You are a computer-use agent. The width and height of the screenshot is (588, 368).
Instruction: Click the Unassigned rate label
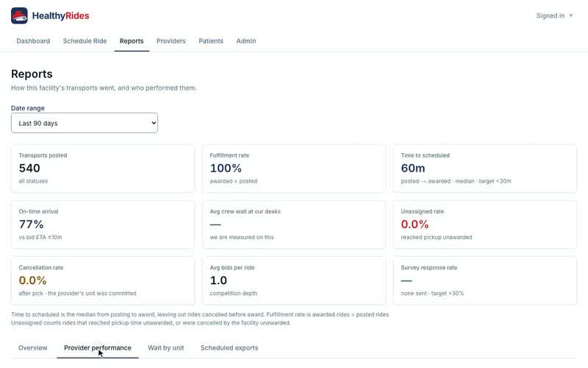tap(422, 211)
